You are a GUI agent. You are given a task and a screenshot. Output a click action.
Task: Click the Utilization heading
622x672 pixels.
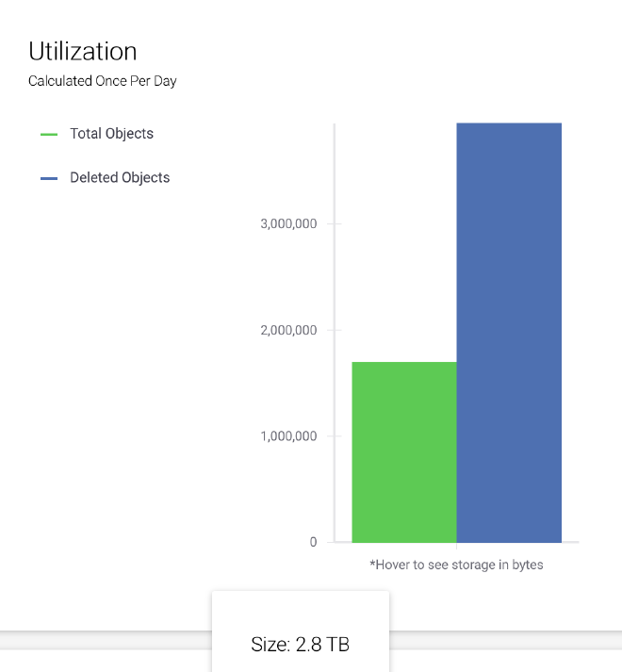(x=83, y=51)
